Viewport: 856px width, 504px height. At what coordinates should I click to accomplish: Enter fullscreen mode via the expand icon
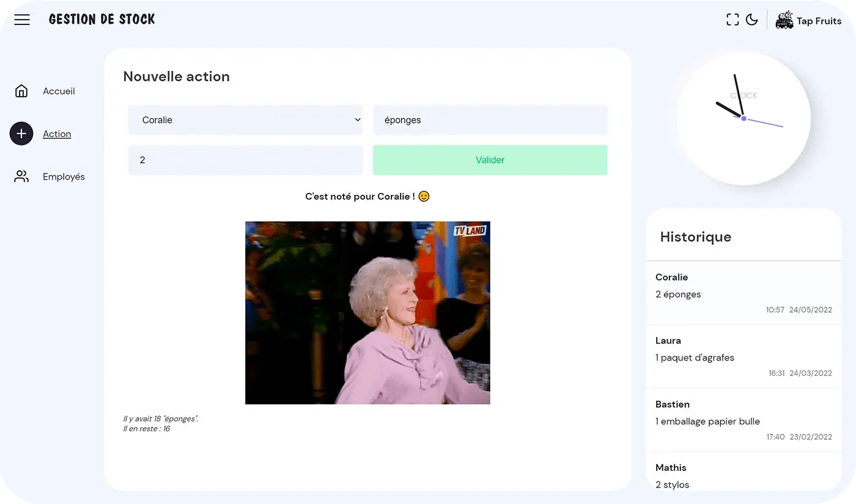(732, 20)
